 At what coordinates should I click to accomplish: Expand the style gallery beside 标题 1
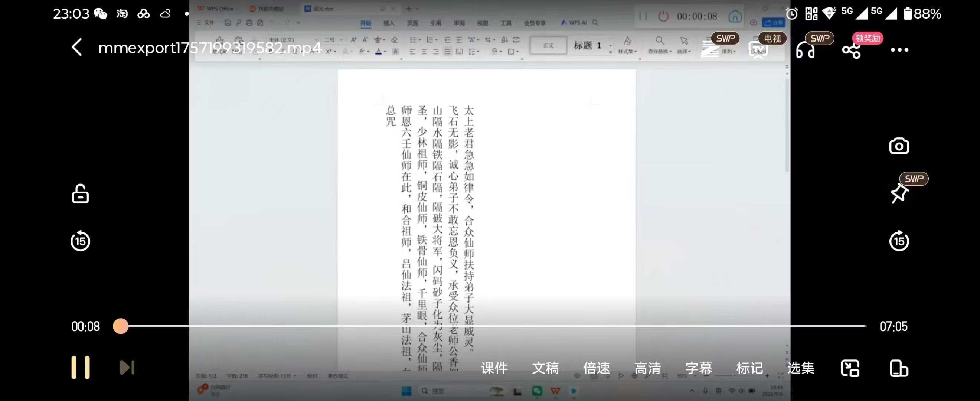pos(610,52)
